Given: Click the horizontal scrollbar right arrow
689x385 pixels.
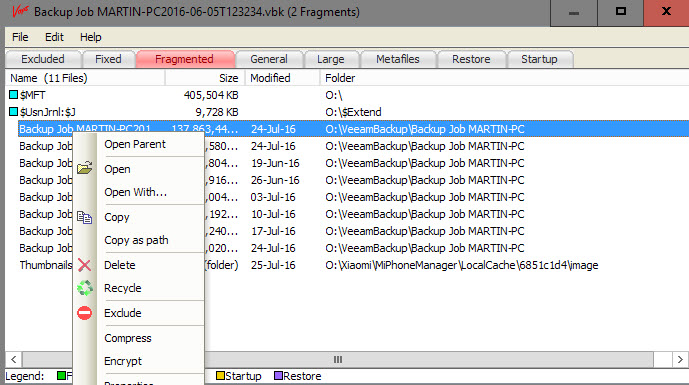Looking at the screenshot, I should pos(680,360).
